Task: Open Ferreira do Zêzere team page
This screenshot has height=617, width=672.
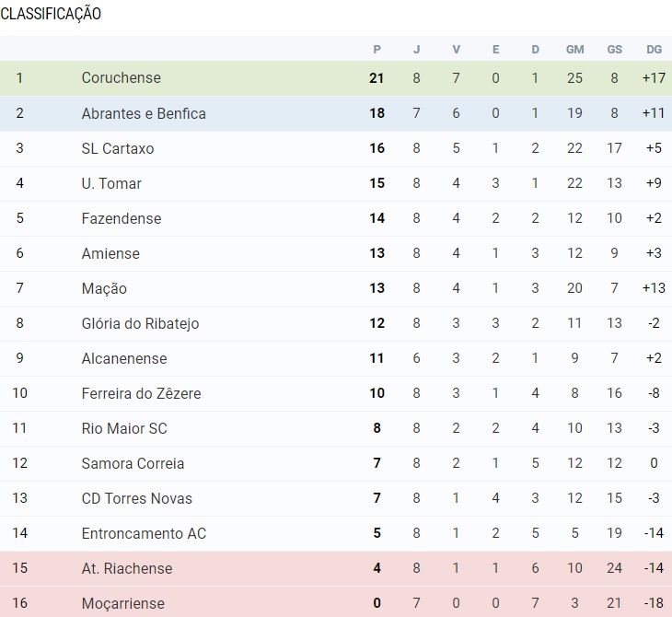Action: click(141, 393)
